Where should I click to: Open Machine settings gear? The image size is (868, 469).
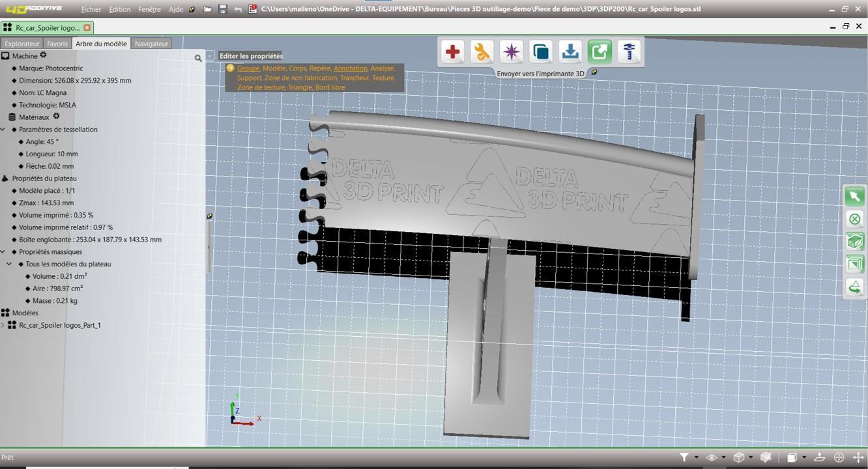pyautogui.click(x=43, y=55)
